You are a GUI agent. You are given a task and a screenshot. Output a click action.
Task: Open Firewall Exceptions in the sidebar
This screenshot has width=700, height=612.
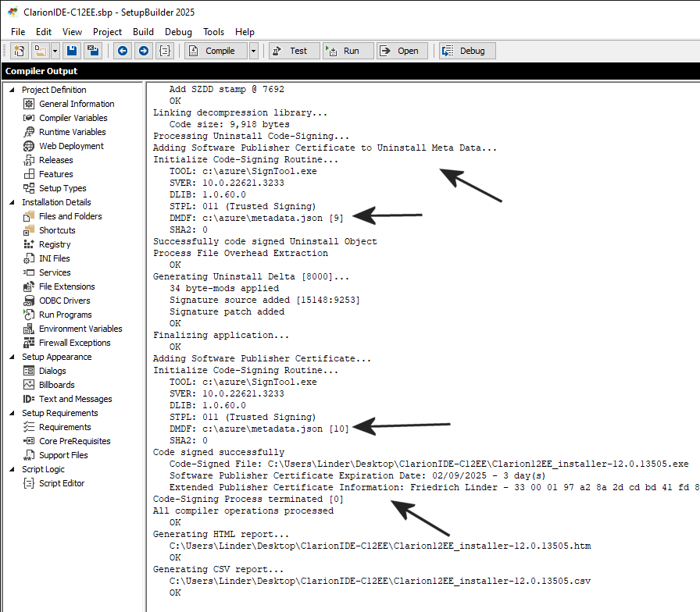click(74, 343)
